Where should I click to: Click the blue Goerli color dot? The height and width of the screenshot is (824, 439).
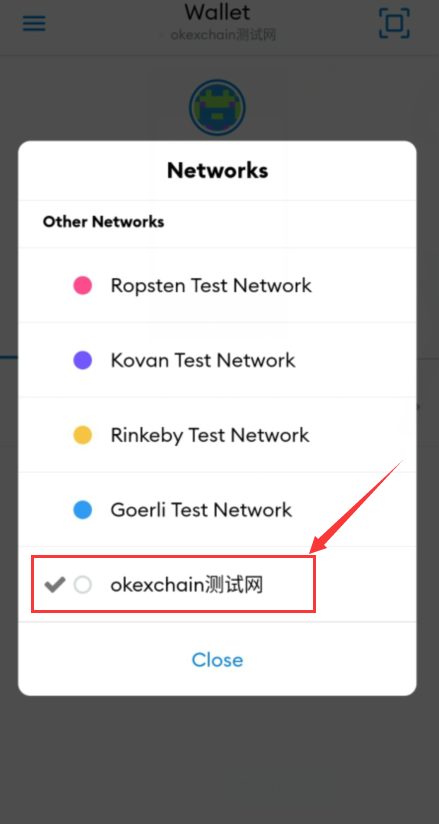coord(83,510)
